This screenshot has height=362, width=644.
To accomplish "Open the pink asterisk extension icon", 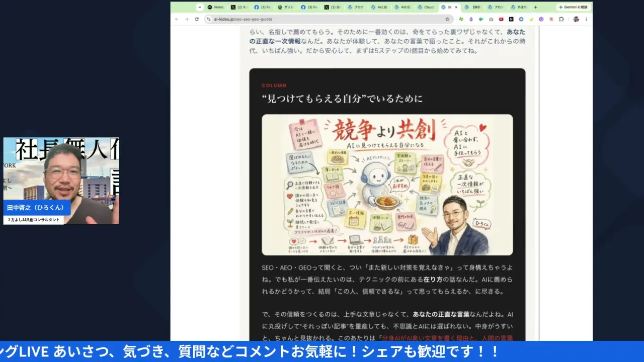I will coord(551,19).
